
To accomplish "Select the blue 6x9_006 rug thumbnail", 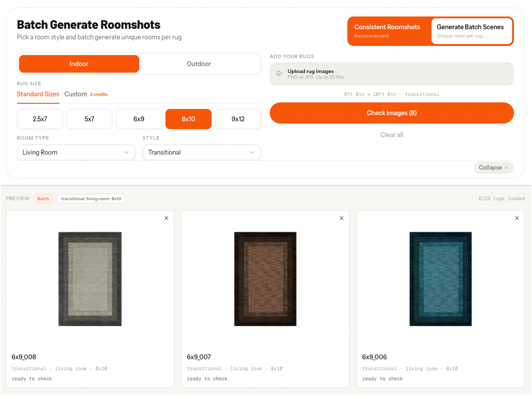I will [440, 278].
